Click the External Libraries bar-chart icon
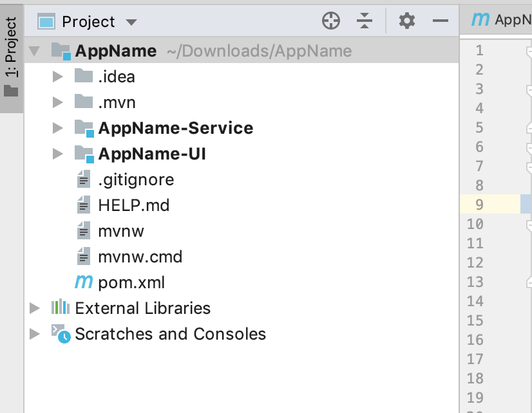Viewport: 532px width, 413px height. (60, 308)
